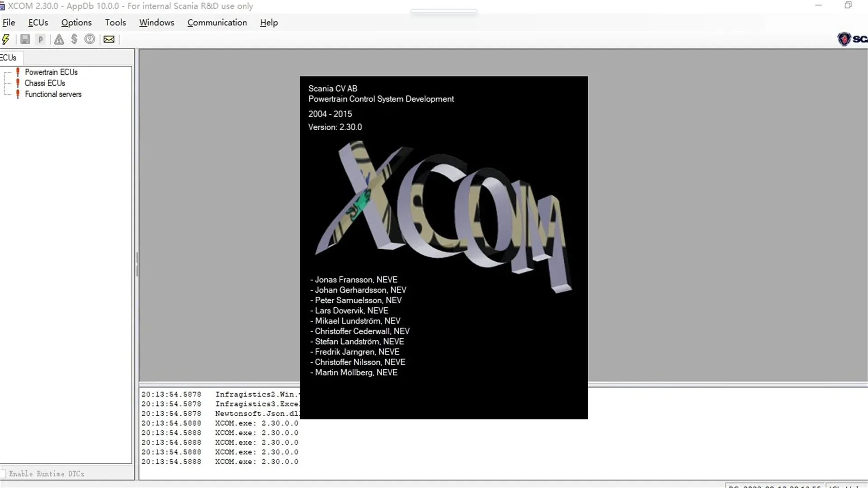Click the Scania CV AB splash heading
The image size is (868, 488).
pyautogui.click(x=333, y=89)
